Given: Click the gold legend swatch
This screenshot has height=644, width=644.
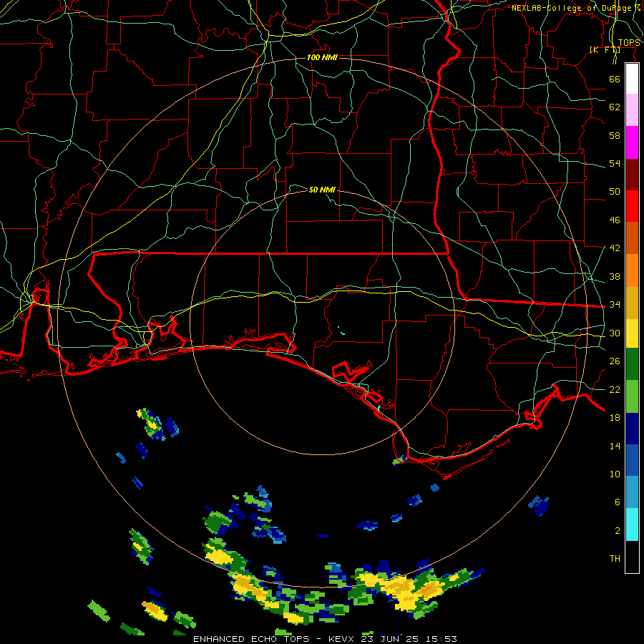Looking at the screenshot, I should click(x=632, y=303).
